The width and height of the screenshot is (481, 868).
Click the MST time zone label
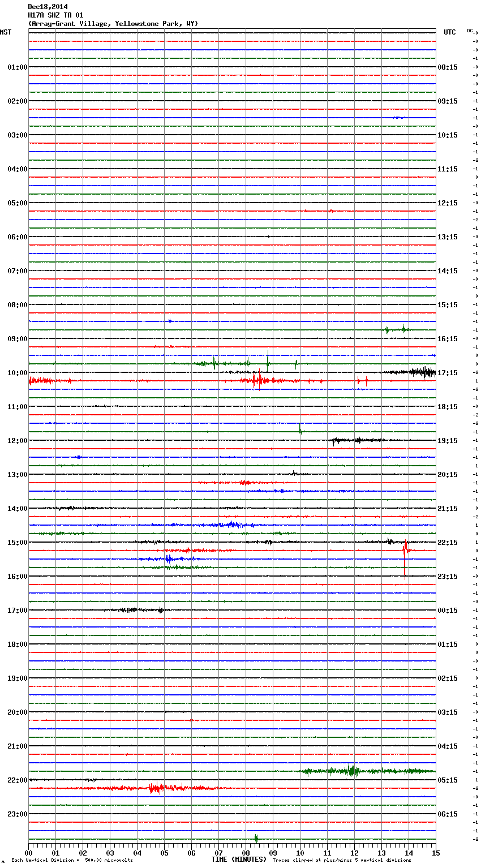6,32
